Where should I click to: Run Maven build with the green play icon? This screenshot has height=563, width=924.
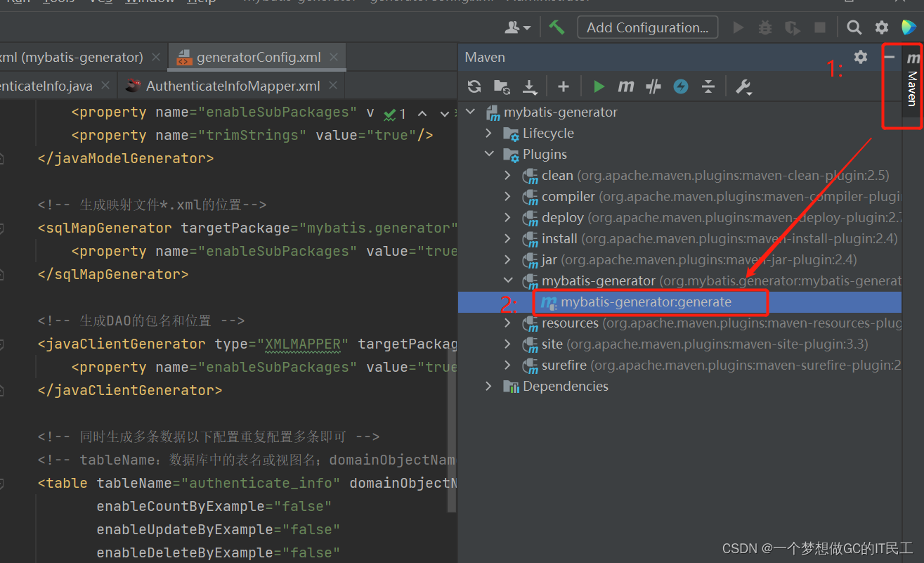coord(598,86)
